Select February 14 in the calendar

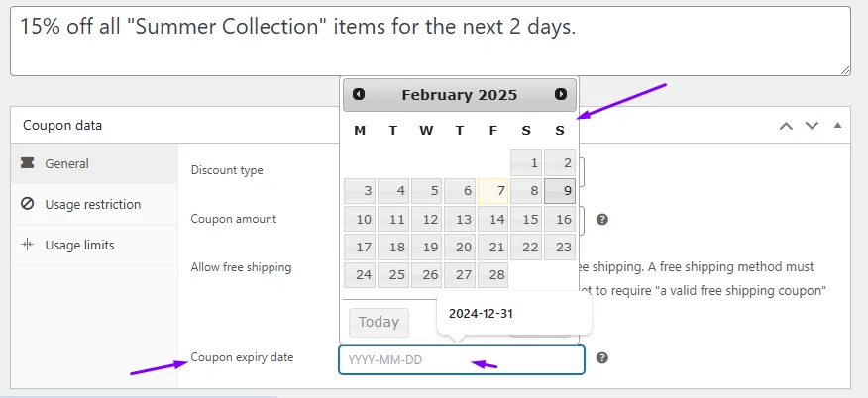click(x=493, y=219)
